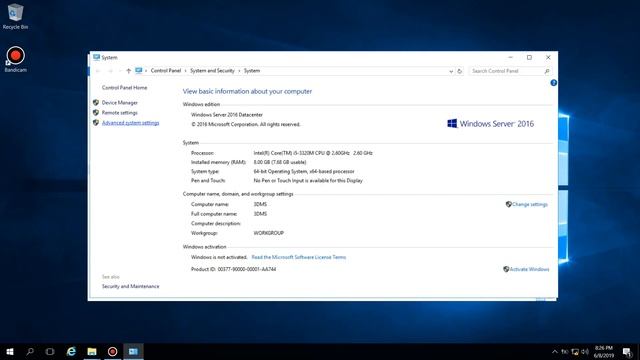Image resolution: width=640 pixels, height=360 pixels.
Task: Click shield icon beside Advanced system settings
Action: pyautogui.click(x=96, y=122)
